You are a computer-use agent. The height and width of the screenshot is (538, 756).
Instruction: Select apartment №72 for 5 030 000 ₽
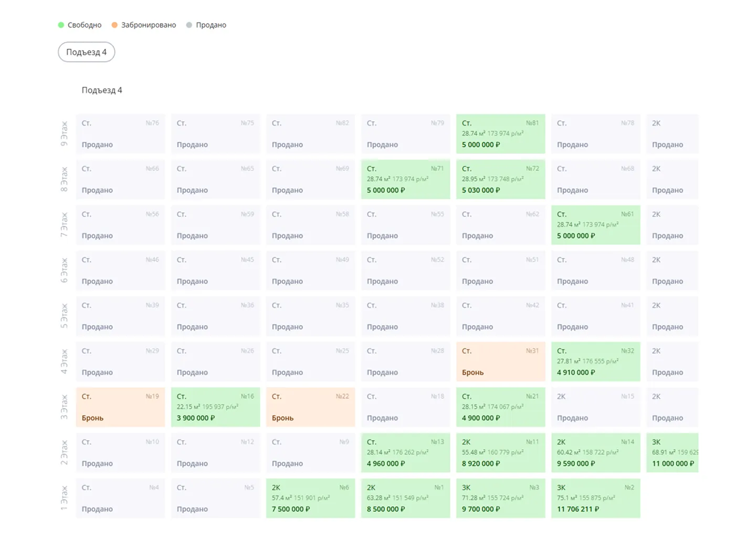pyautogui.click(x=500, y=180)
